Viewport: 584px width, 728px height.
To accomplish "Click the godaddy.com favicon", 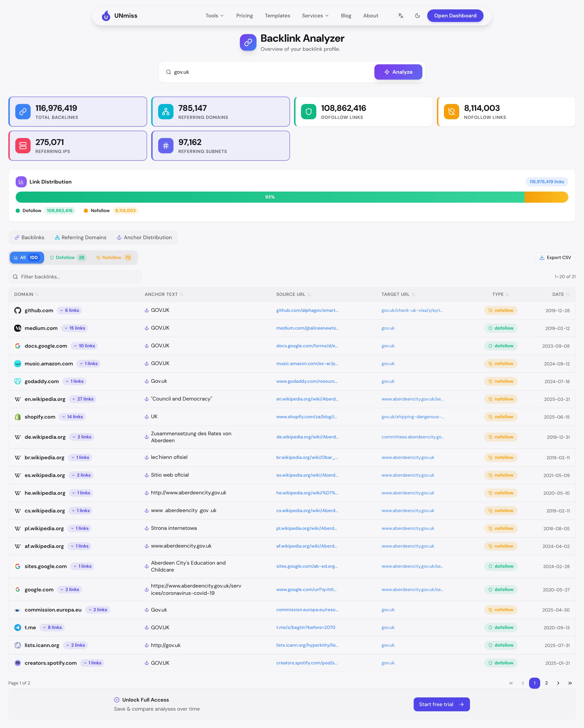I will (18, 381).
